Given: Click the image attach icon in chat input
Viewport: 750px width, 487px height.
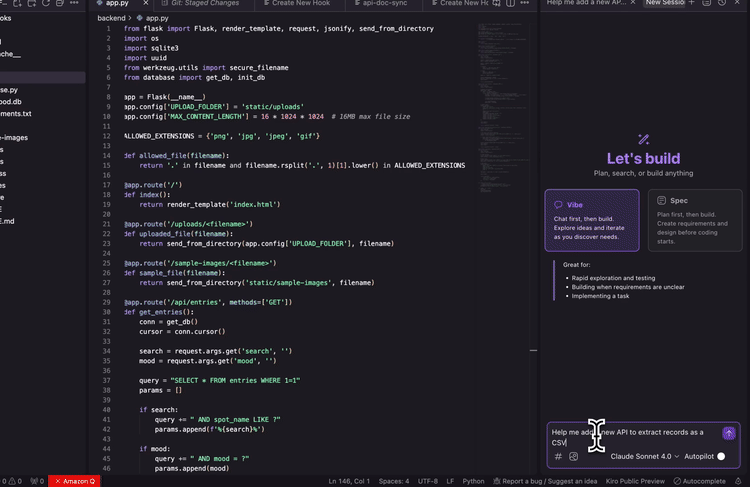Looking at the screenshot, I should tap(574, 457).
